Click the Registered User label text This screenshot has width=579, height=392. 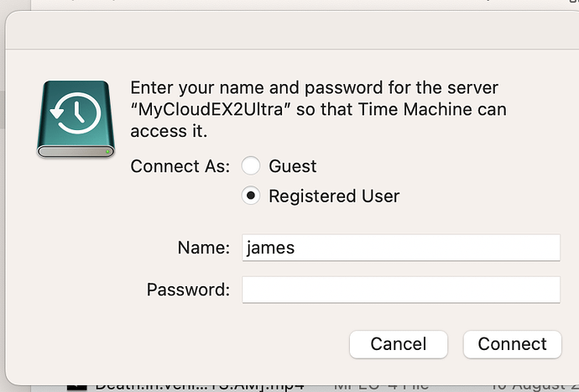coord(334,196)
